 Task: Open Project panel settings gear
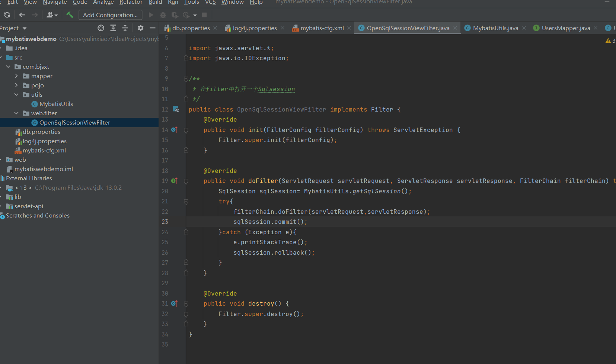(x=140, y=28)
